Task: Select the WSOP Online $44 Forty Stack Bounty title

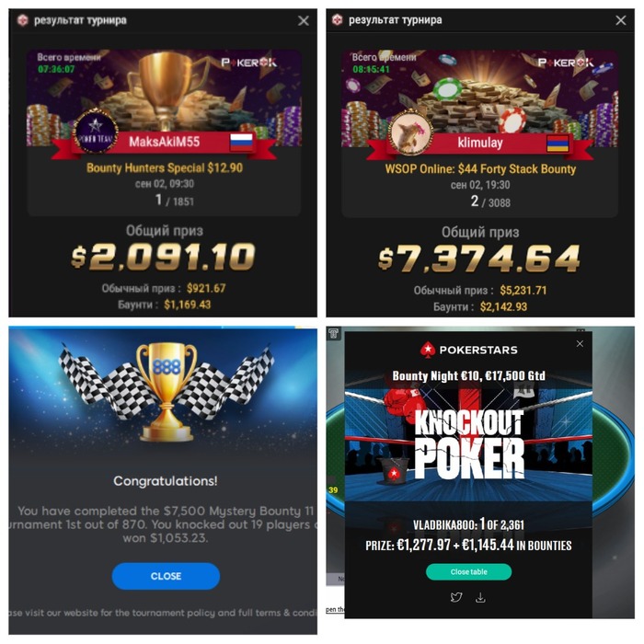Action: pos(480,168)
